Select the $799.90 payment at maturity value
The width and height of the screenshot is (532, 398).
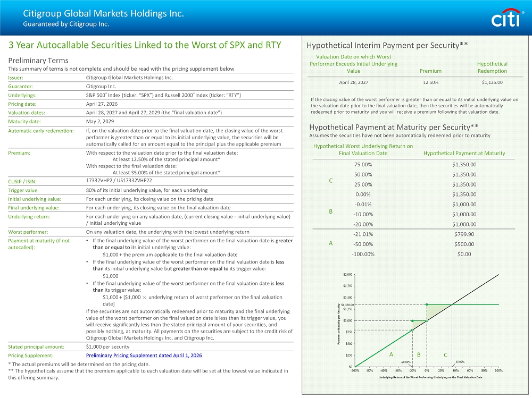point(464,234)
